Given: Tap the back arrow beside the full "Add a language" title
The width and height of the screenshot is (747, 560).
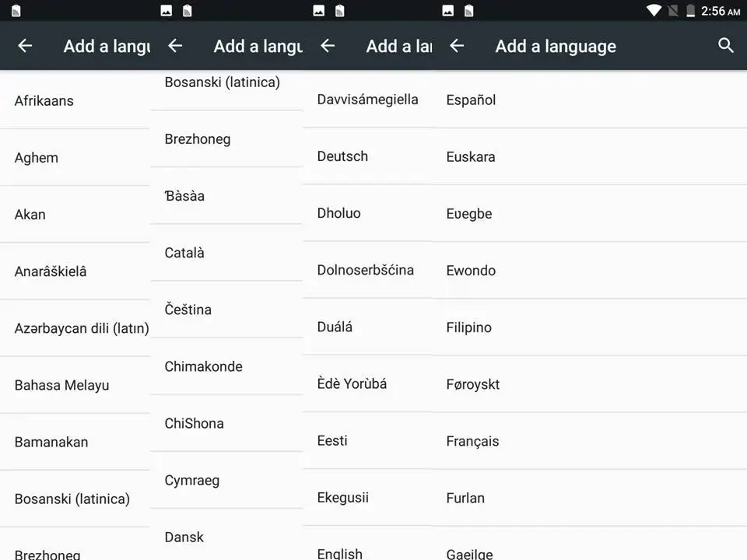Looking at the screenshot, I should (457, 46).
